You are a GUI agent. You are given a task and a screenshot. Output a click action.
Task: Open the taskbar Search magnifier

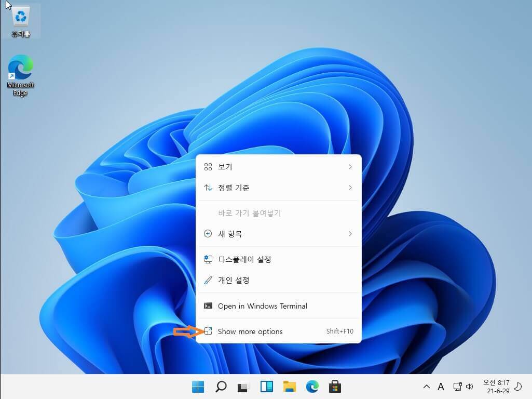click(221, 387)
